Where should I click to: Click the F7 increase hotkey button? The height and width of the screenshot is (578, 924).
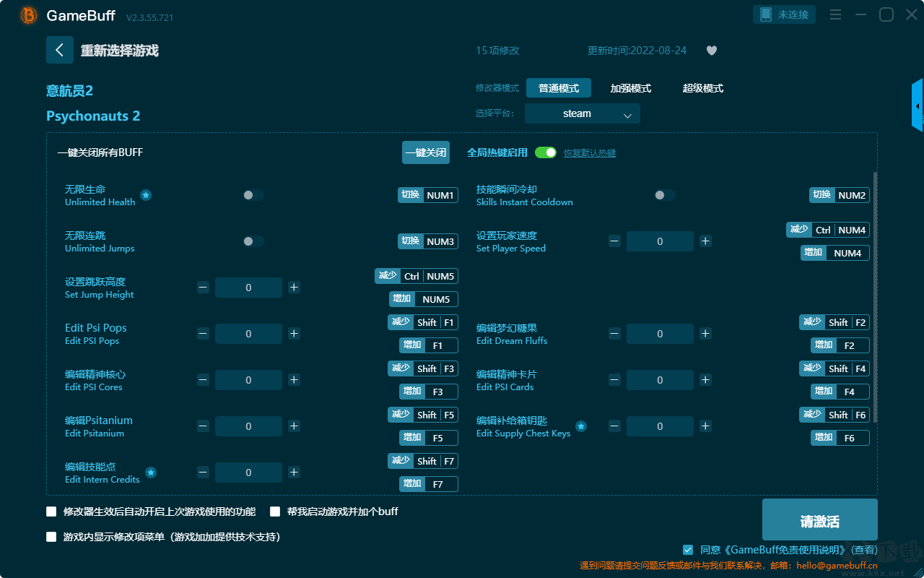click(x=429, y=484)
